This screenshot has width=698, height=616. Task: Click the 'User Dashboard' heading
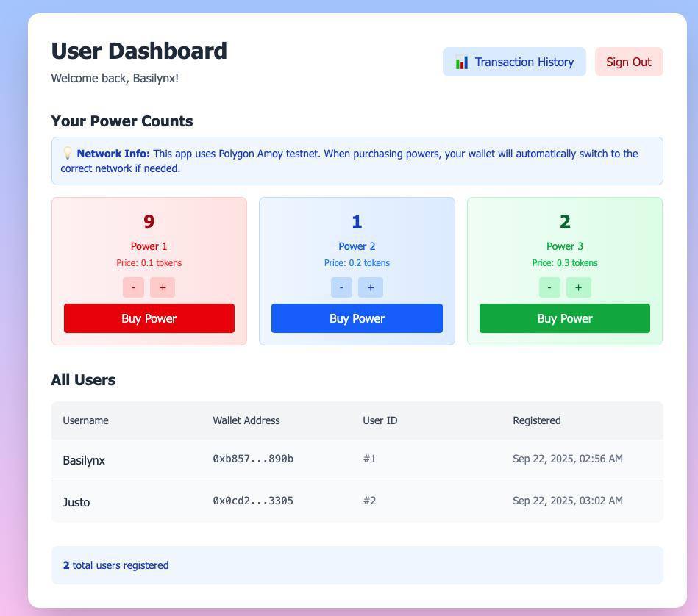(x=139, y=51)
